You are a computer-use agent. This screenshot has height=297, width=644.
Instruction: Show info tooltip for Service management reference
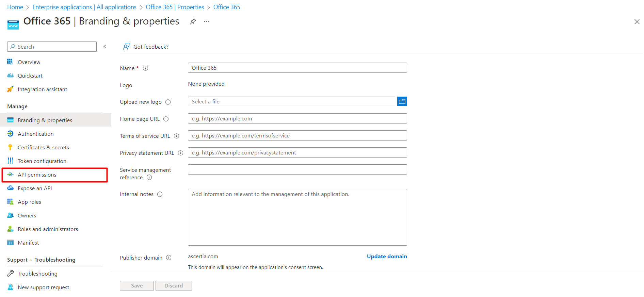149,177
